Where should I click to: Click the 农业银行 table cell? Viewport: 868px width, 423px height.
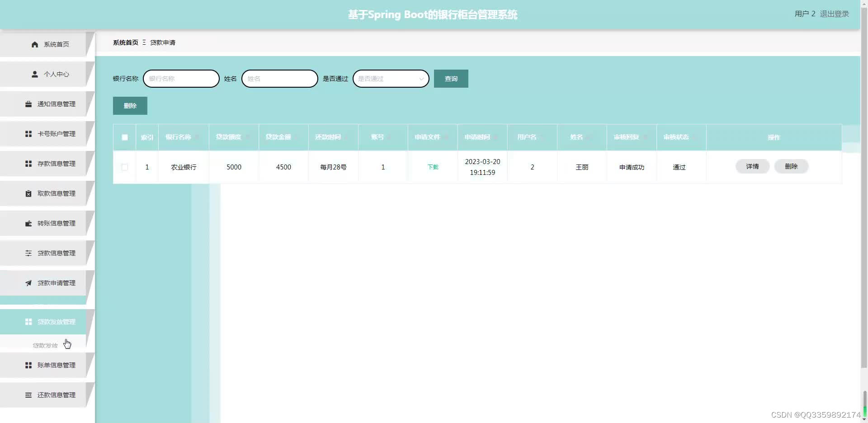(x=184, y=167)
